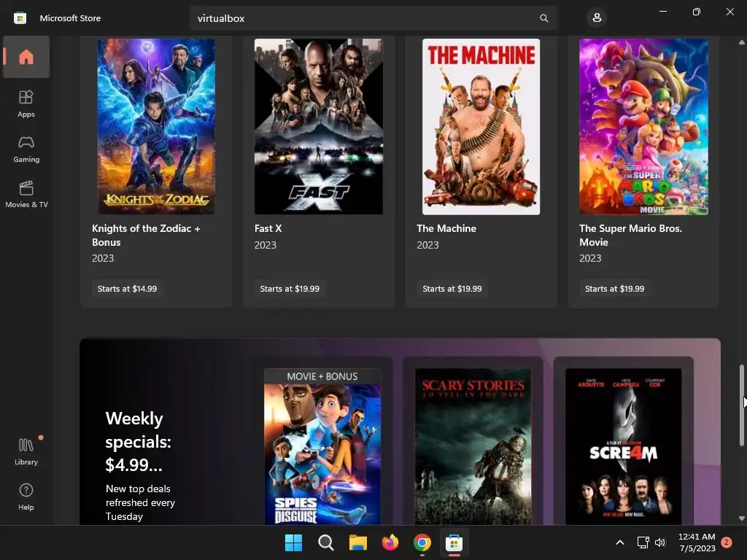Click the Microsoft Store taskbar icon
The width and height of the screenshot is (747, 560).
[x=454, y=542]
